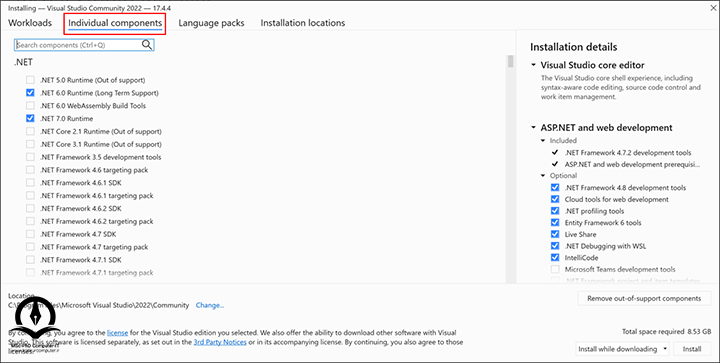Collapse Visual Studio core editor section
Viewport: 720px width, 363px height.
[x=533, y=65]
